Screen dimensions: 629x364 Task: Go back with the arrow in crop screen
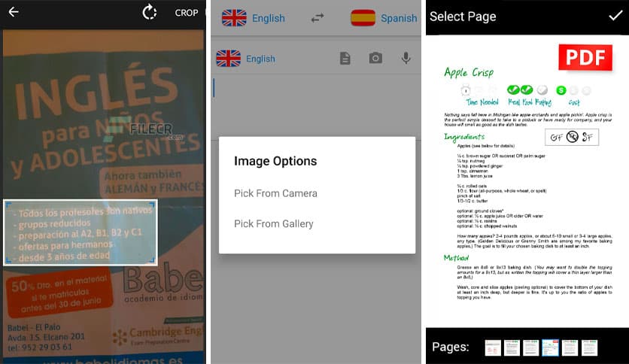coord(14,13)
